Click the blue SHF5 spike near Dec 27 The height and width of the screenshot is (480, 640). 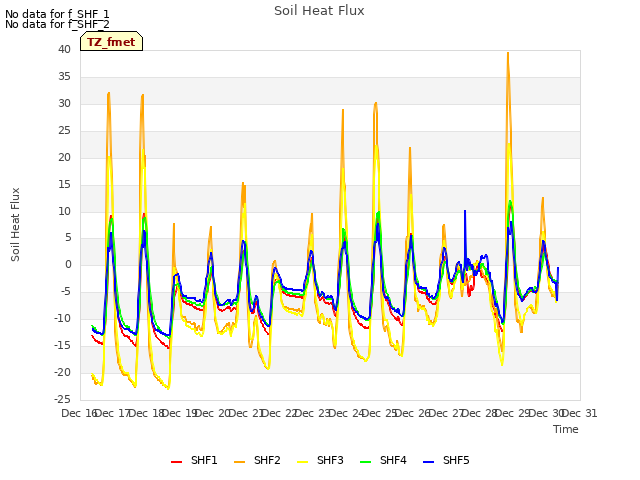point(465,211)
